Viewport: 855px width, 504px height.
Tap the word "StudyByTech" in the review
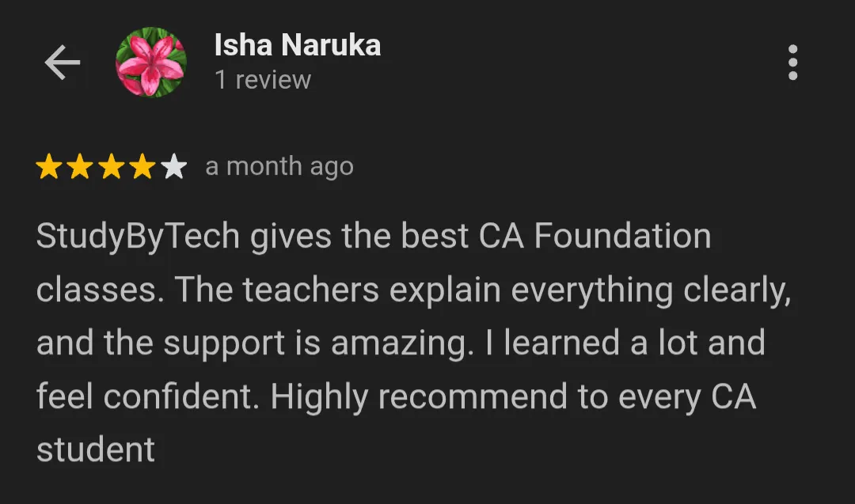[138, 237]
